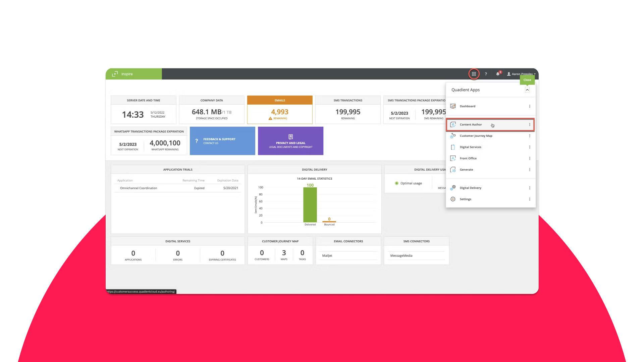
Task: Open the Privacy and Legal tile
Action: point(290,141)
